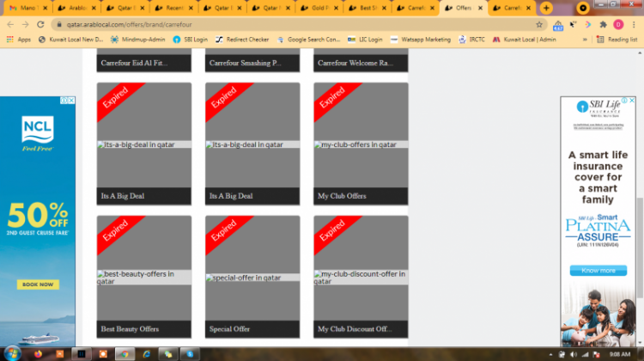Click the page vertical scrollbar thumb
Viewport: 644px width, 361px height.
pos(640,247)
